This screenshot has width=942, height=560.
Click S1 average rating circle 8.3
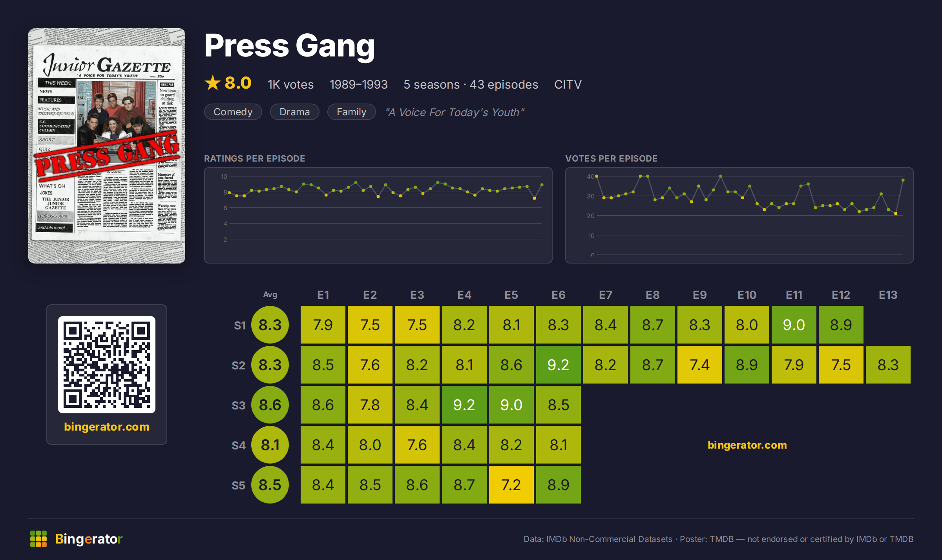tap(270, 325)
